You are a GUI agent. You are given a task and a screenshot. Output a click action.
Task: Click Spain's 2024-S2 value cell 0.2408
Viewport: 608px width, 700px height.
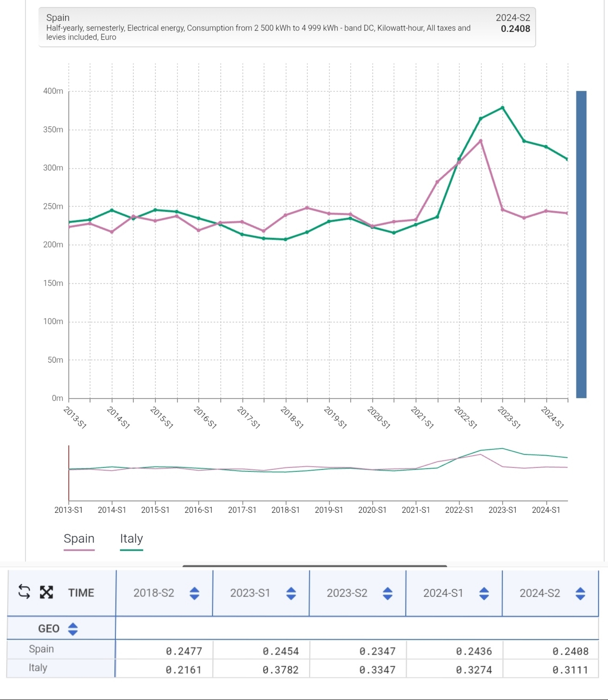570,651
